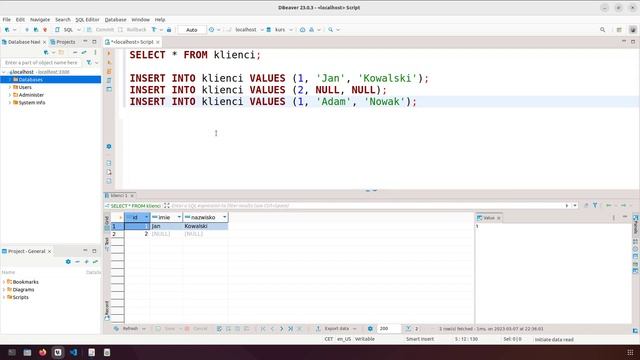Click the Refresh results button
The height and width of the screenshot is (360, 640).
point(127,329)
